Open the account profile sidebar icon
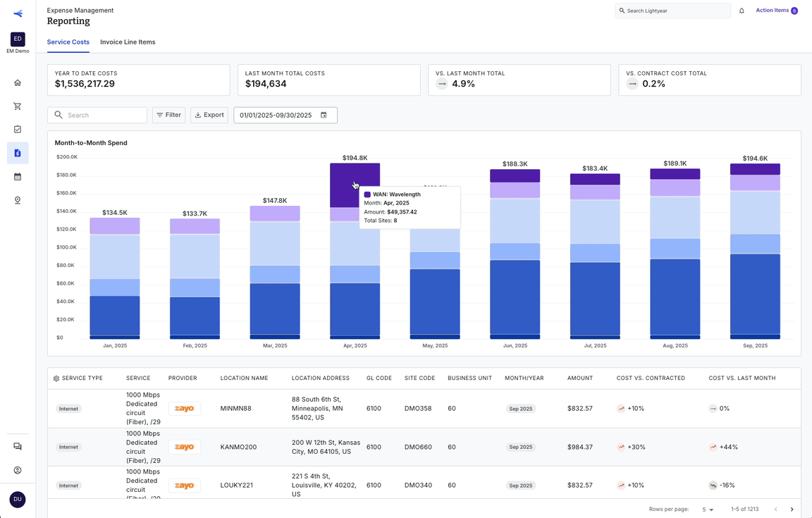The image size is (812, 518). pyautogui.click(x=18, y=470)
